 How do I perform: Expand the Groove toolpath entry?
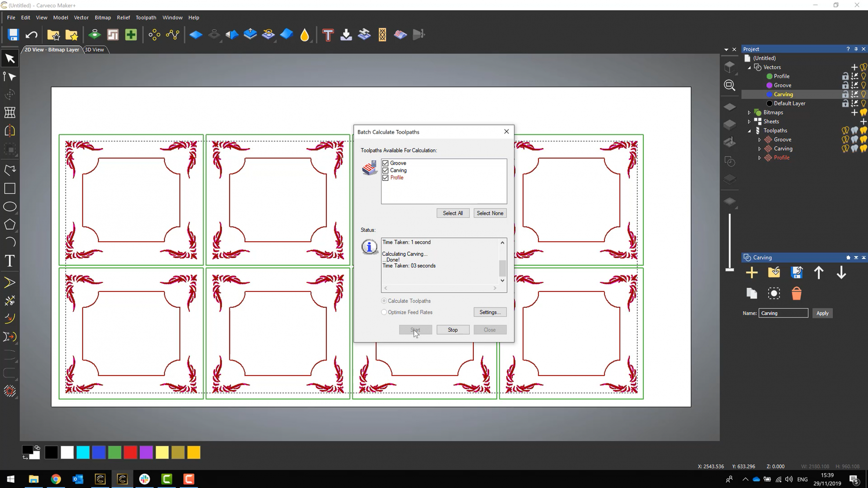(x=759, y=139)
